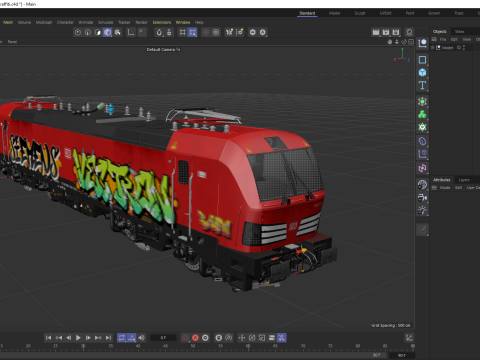Open the timeline window icon at the ruler's right
The width and height of the screenshot is (480, 360).
[409, 338]
